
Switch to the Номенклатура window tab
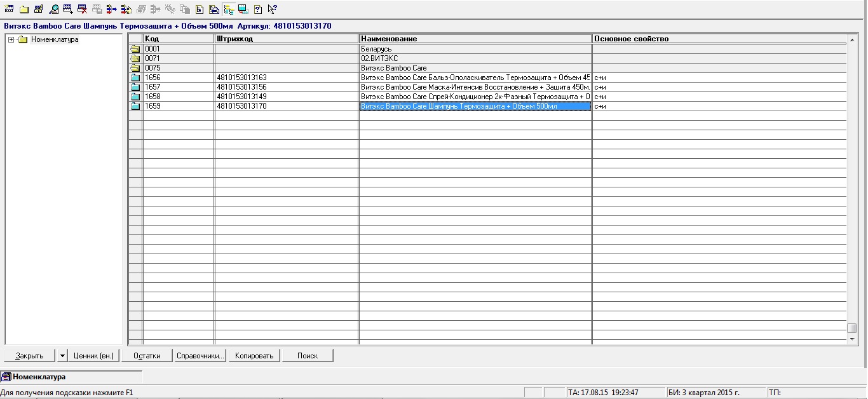39,377
